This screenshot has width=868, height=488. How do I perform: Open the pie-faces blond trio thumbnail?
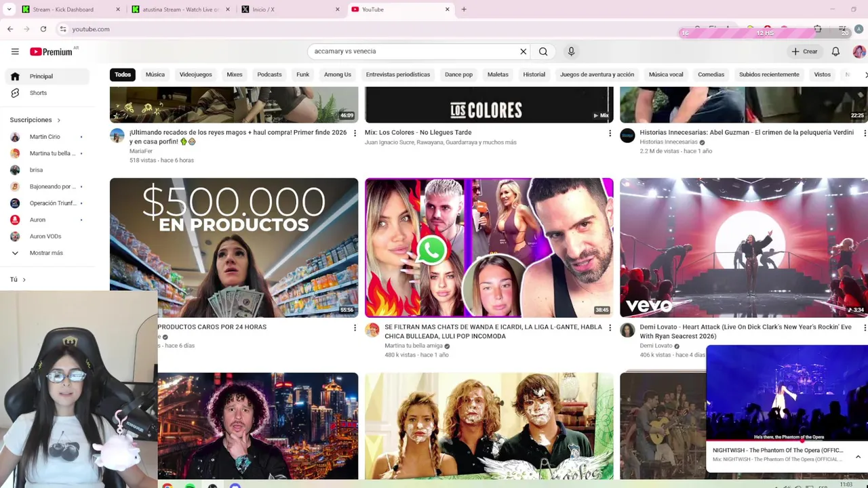(489, 426)
